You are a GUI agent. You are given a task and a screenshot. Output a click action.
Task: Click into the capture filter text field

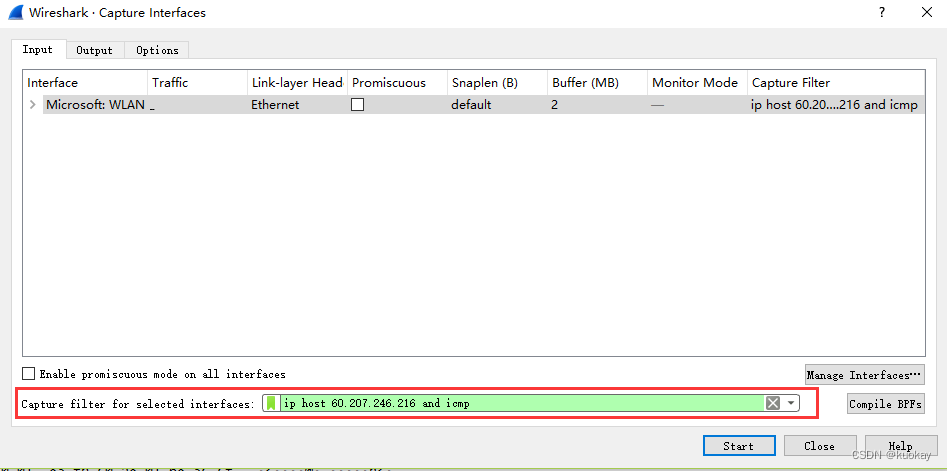[x=522, y=403]
